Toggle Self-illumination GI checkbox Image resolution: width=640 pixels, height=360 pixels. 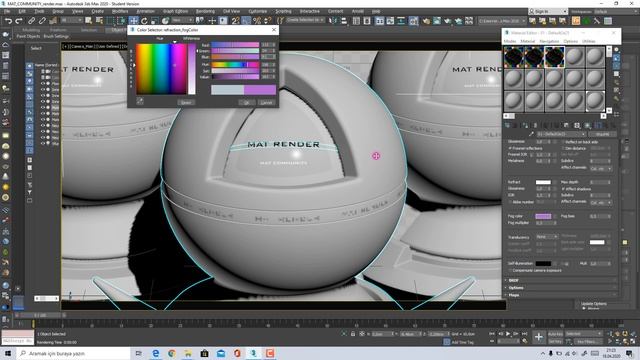coord(562,264)
